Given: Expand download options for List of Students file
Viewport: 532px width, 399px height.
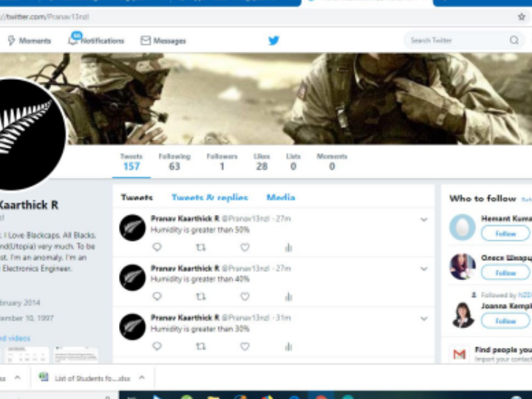Looking at the screenshot, I should [x=142, y=378].
